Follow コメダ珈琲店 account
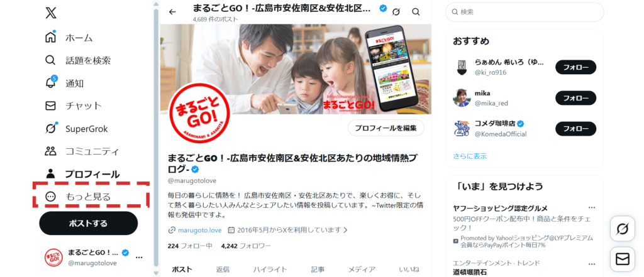Screen dimensions: 644x277 tap(575, 128)
